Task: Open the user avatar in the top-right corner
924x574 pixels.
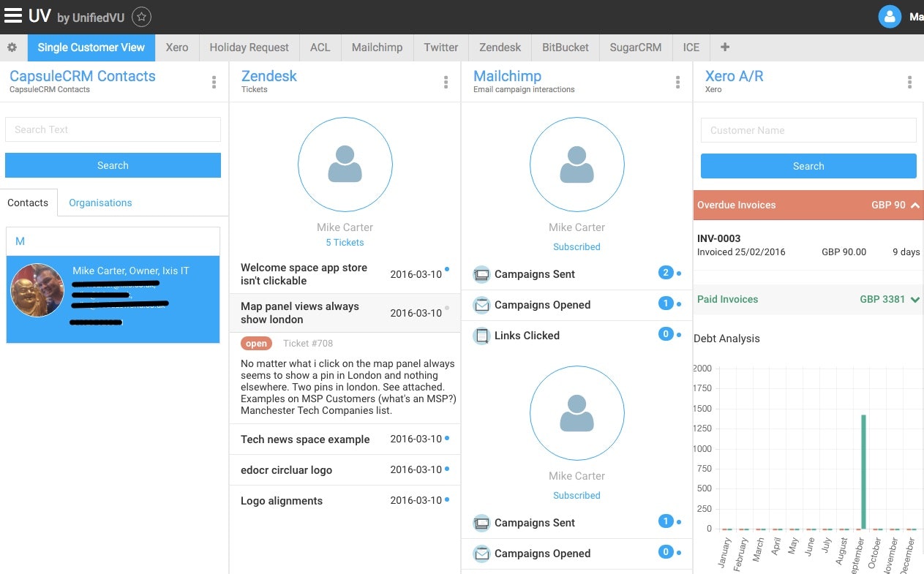Action: point(890,16)
